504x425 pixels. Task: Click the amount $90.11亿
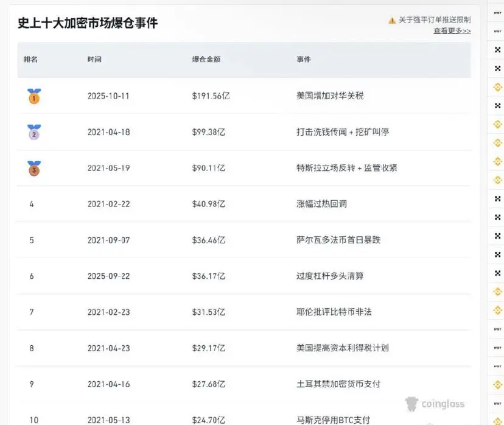[209, 168]
